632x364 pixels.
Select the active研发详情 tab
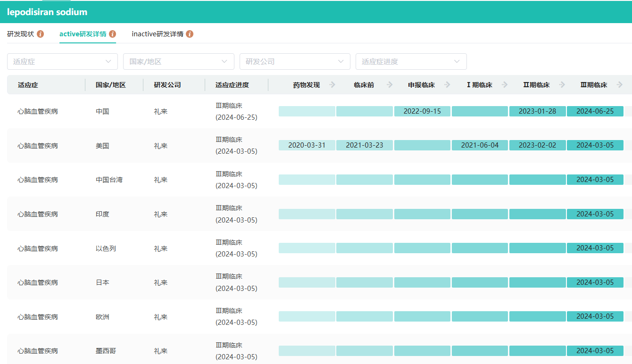click(x=83, y=34)
